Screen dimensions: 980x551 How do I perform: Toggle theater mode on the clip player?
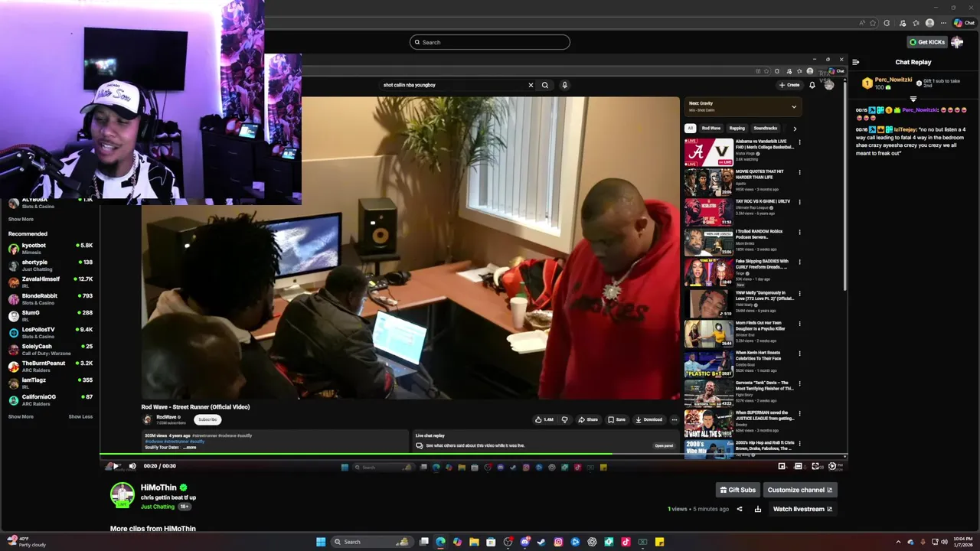(799, 466)
